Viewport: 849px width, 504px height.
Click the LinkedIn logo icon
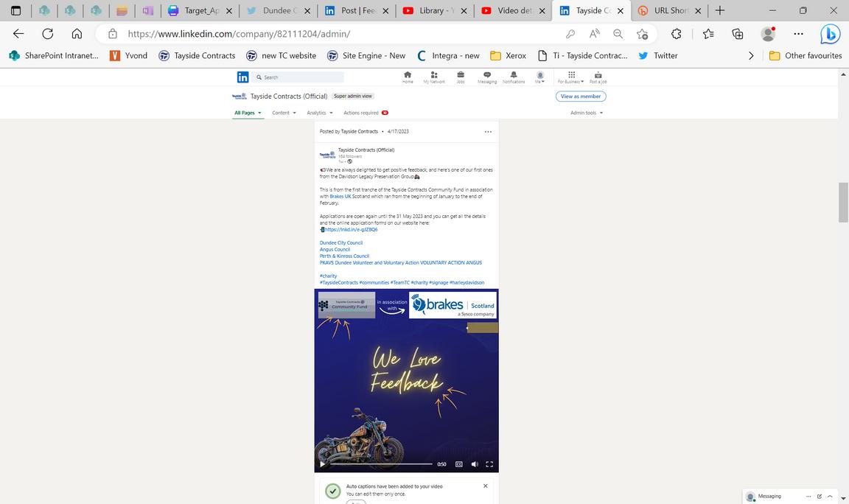coord(242,77)
